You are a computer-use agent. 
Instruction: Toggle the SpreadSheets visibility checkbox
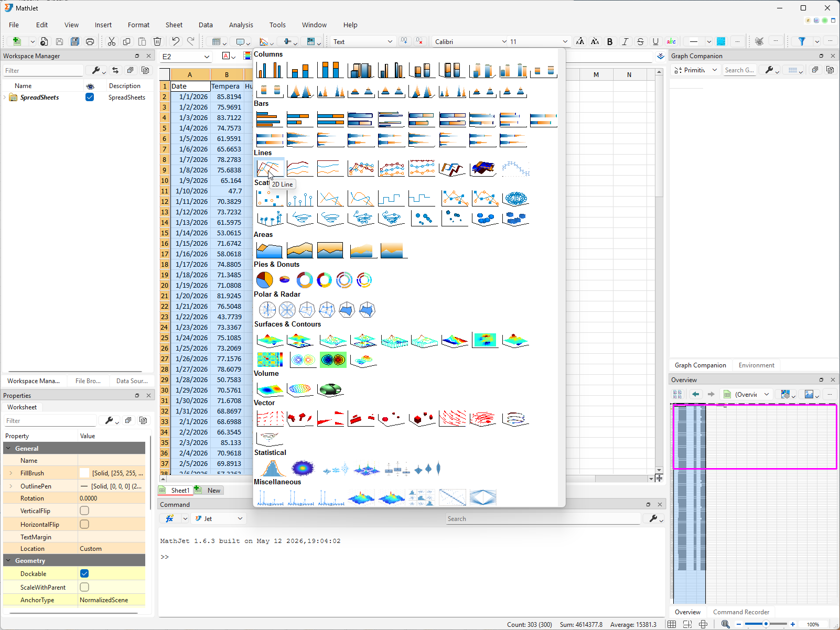tap(90, 97)
